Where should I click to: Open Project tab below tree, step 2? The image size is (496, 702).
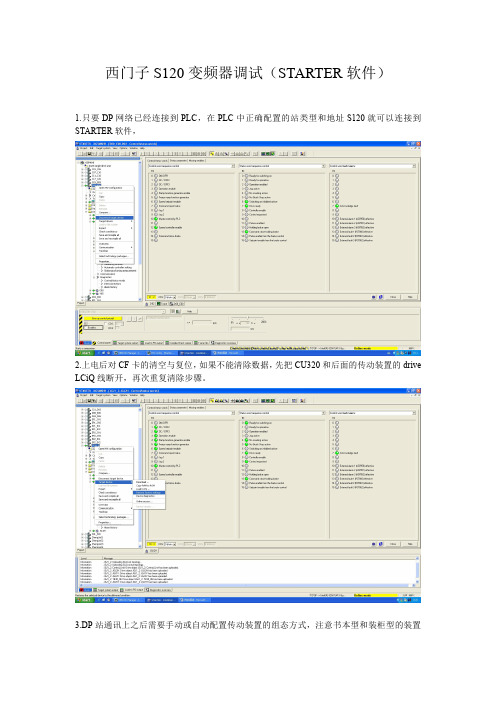pyautogui.click(x=81, y=550)
